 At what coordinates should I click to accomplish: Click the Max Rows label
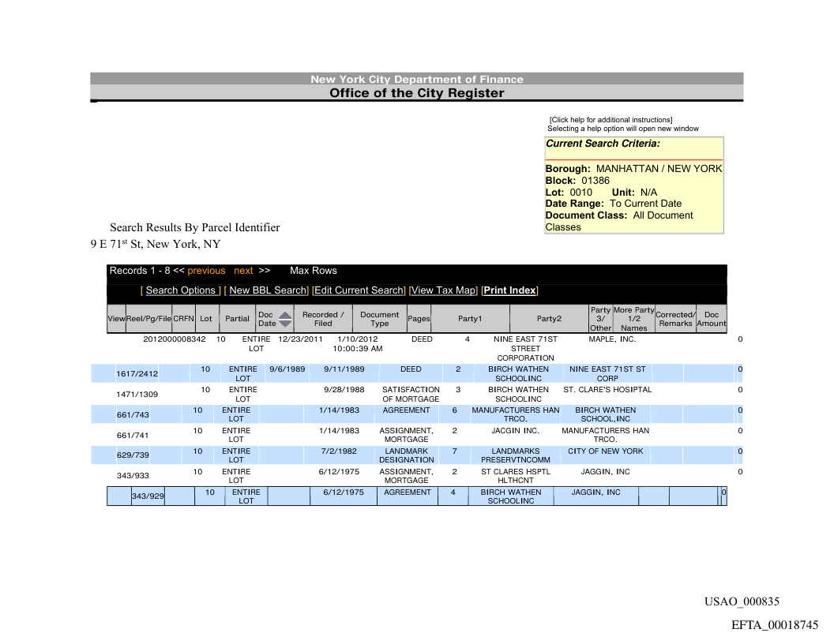point(313,271)
